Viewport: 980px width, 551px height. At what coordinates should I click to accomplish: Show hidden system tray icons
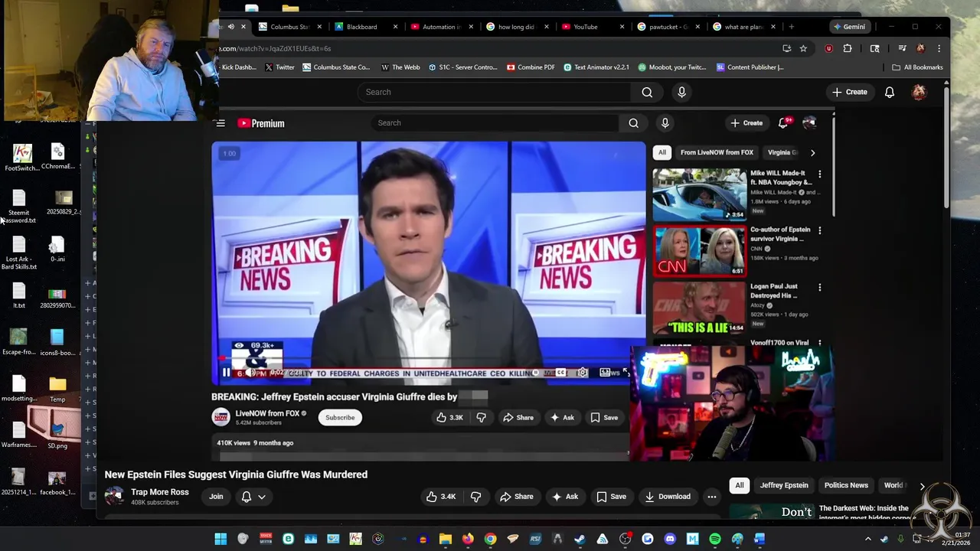coord(867,539)
